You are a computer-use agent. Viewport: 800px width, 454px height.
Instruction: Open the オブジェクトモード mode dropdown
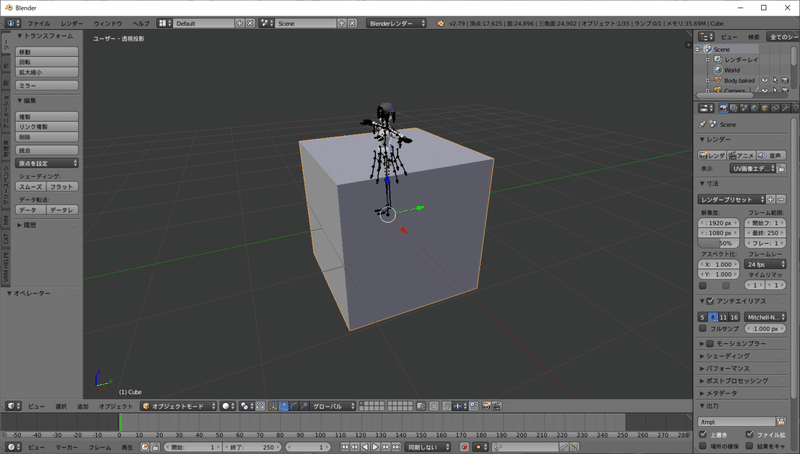(x=179, y=406)
